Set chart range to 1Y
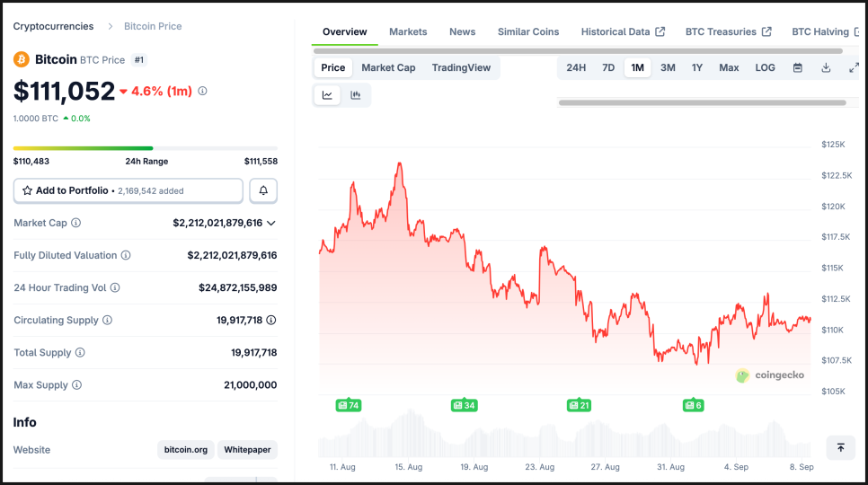The image size is (868, 485). (697, 67)
